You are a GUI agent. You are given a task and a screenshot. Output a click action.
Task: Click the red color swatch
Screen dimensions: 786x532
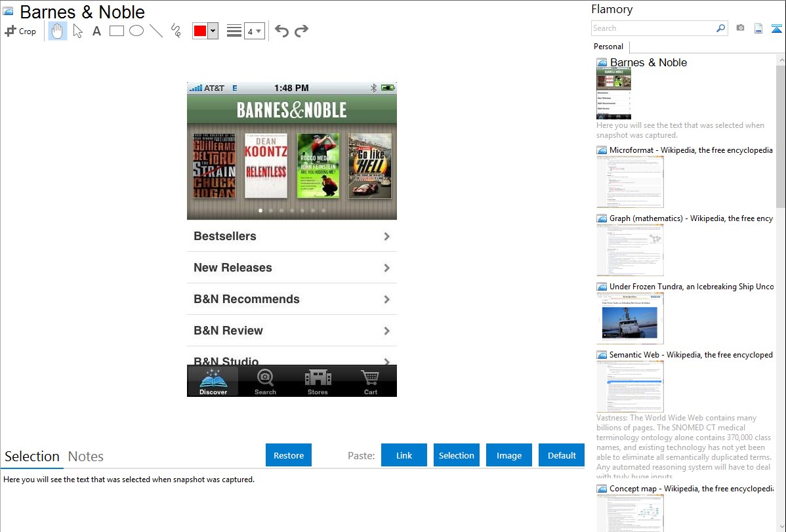[200, 31]
